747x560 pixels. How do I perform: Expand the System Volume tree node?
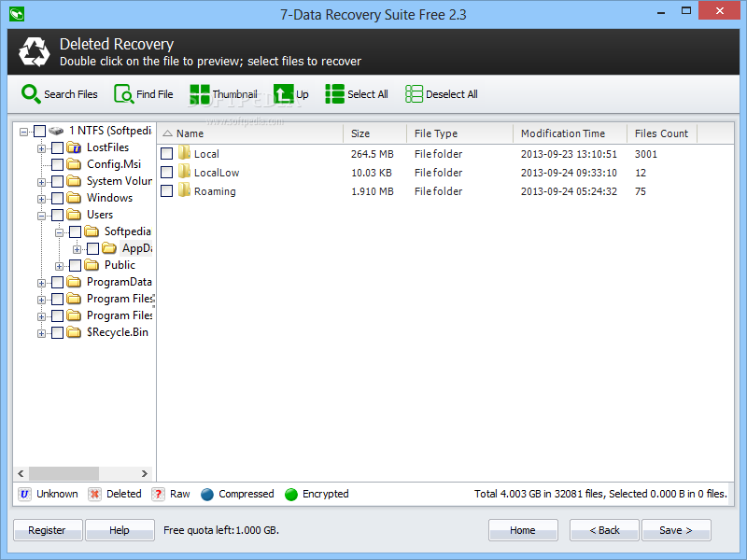click(x=41, y=182)
